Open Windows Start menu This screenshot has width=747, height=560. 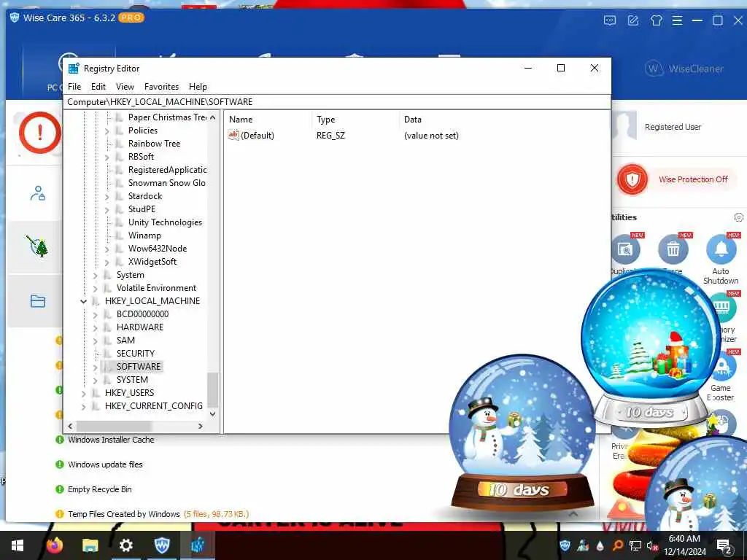point(18,545)
